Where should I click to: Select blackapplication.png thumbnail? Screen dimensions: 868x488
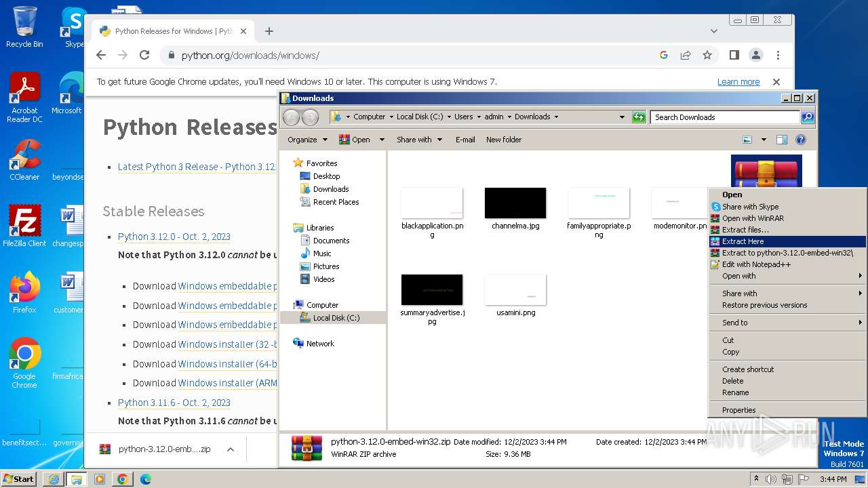pos(432,203)
